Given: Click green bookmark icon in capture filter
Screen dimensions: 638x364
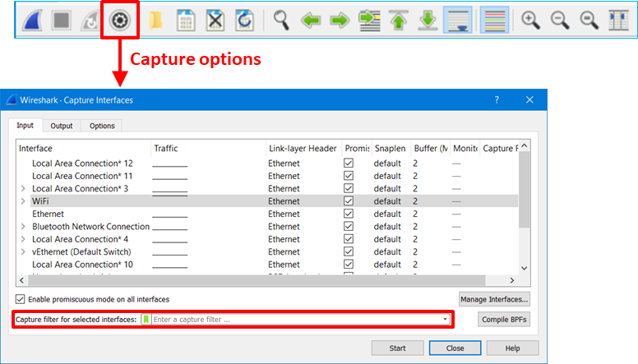Looking at the screenshot, I should pyautogui.click(x=146, y=320).
